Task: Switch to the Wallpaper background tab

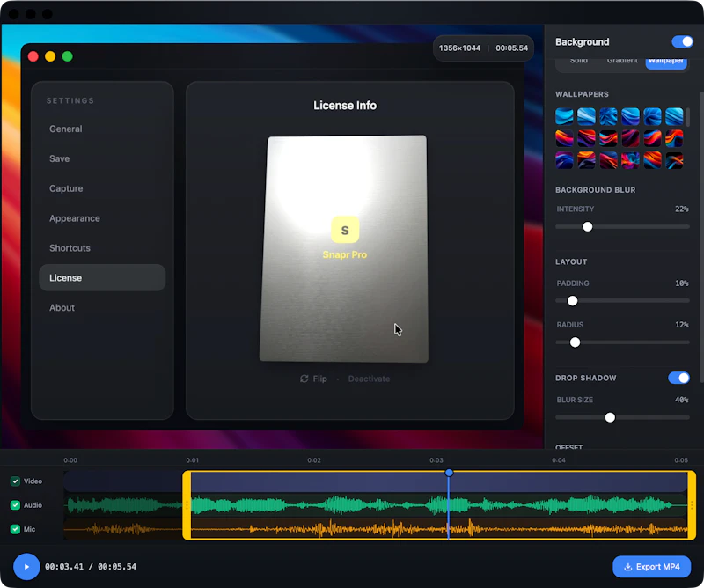Action: (666, 62)
